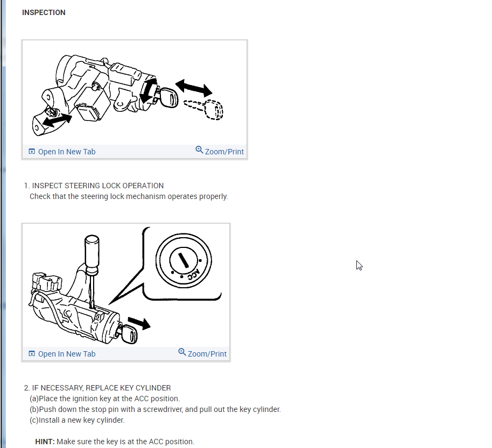Click the INSPECT STEERING LOCK OPERATION step title
This screenshot has height=448, width=492.
point(97,186)
